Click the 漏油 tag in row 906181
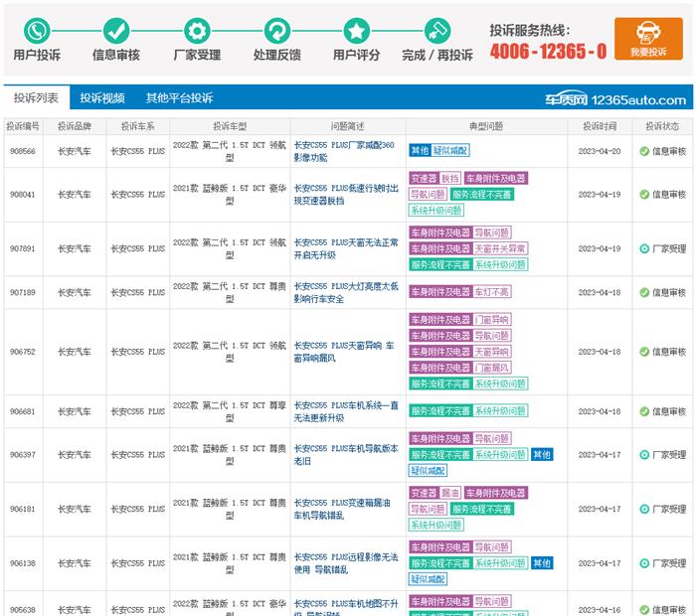The image size is (696, 616). [450, 493]
